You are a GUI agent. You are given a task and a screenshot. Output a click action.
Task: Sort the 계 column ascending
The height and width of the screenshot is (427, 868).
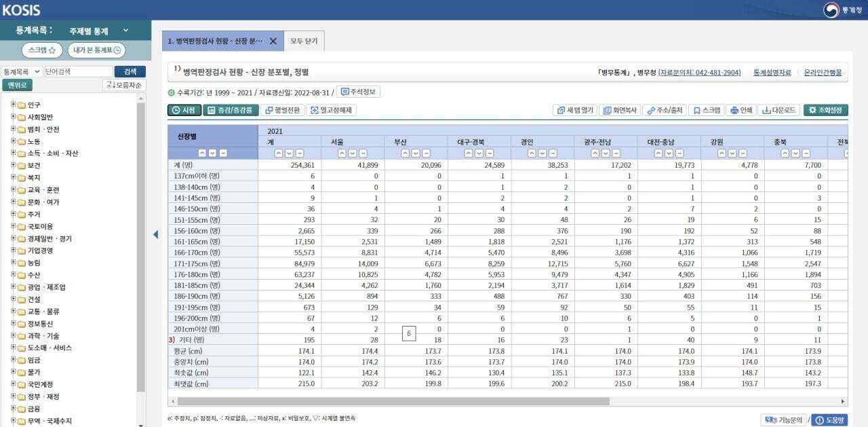(279, 153)
